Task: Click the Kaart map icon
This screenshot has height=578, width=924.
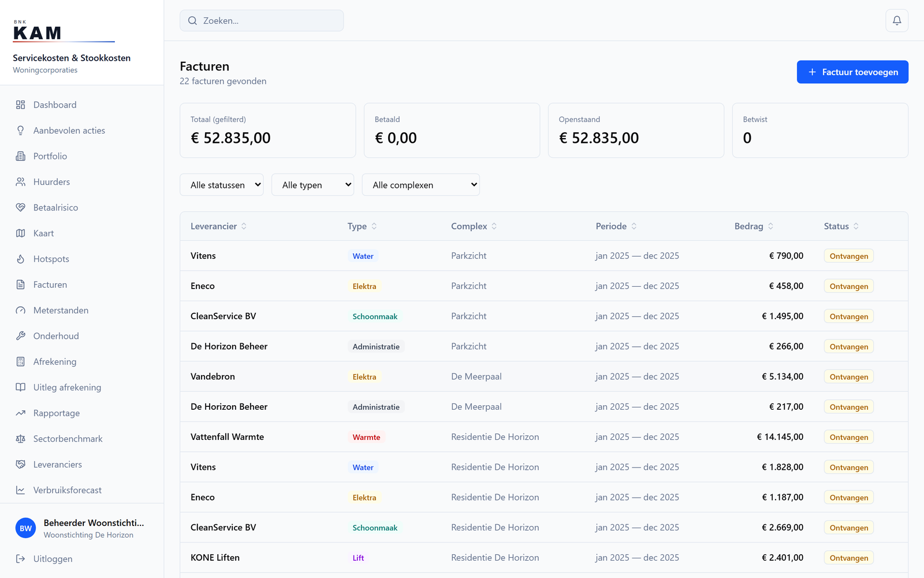Action: click(x=21, y=234)
